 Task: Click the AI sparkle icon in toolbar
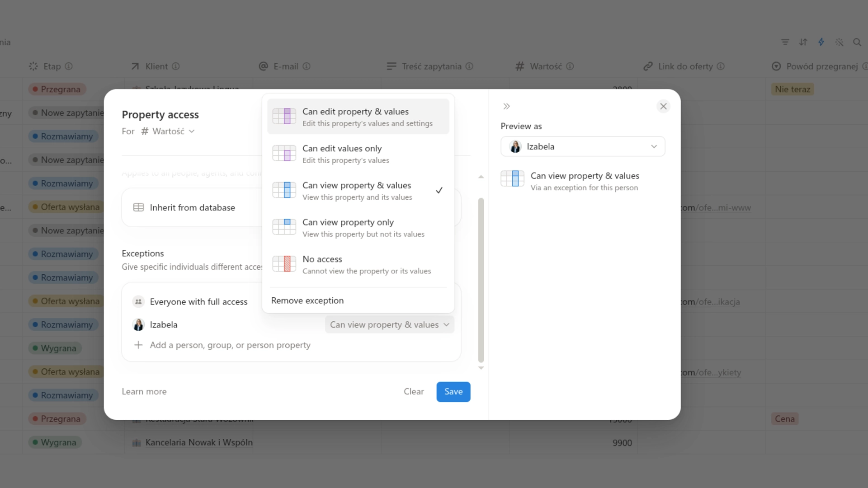tap(839, 42)
